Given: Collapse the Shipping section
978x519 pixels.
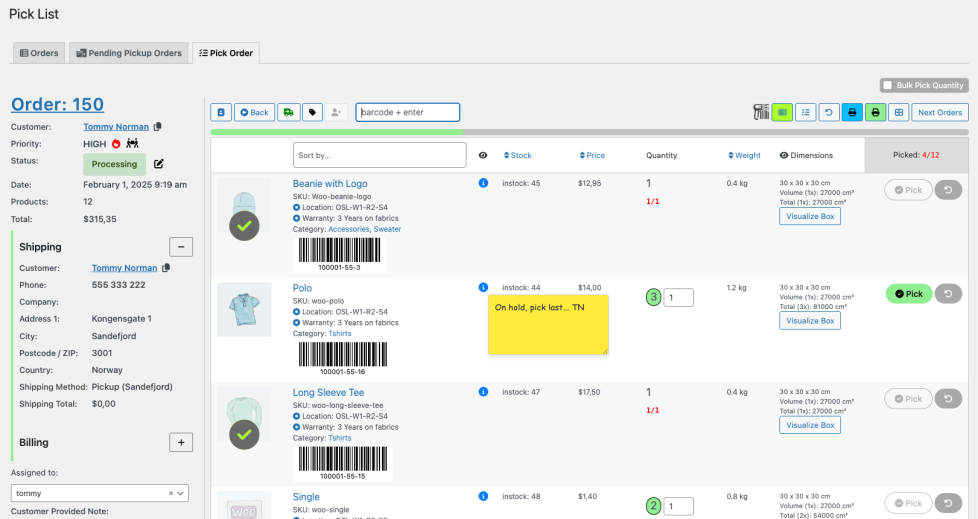Looking at the screenshot, I should (x=180, y=247).
